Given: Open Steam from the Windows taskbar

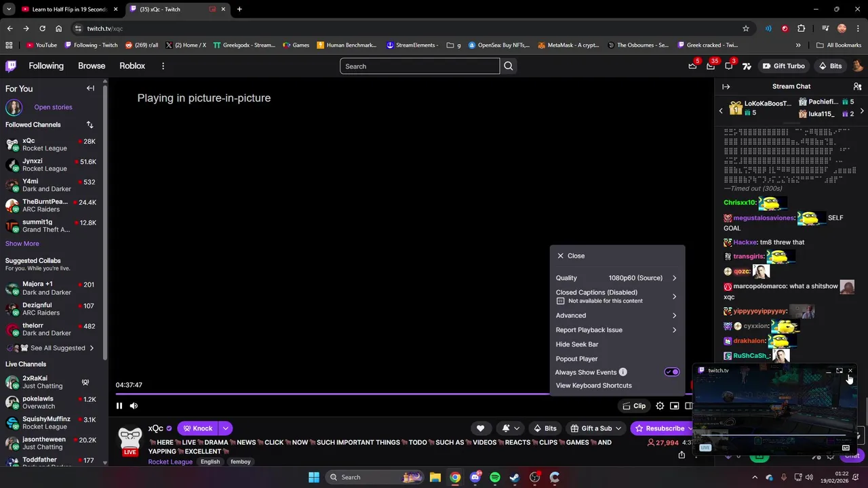Looking at the screenshot, I should point(515,477).
